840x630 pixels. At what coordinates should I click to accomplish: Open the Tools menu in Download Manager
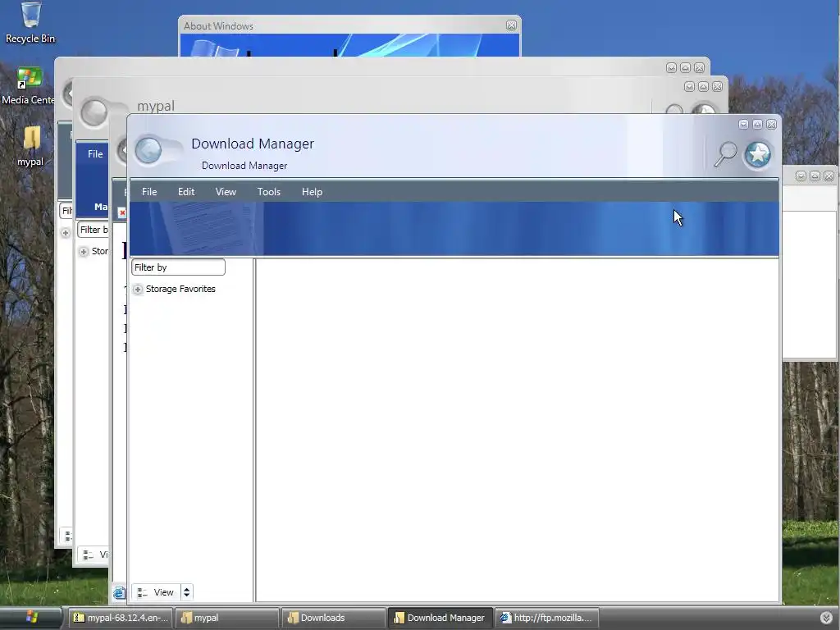click(268, 192)
